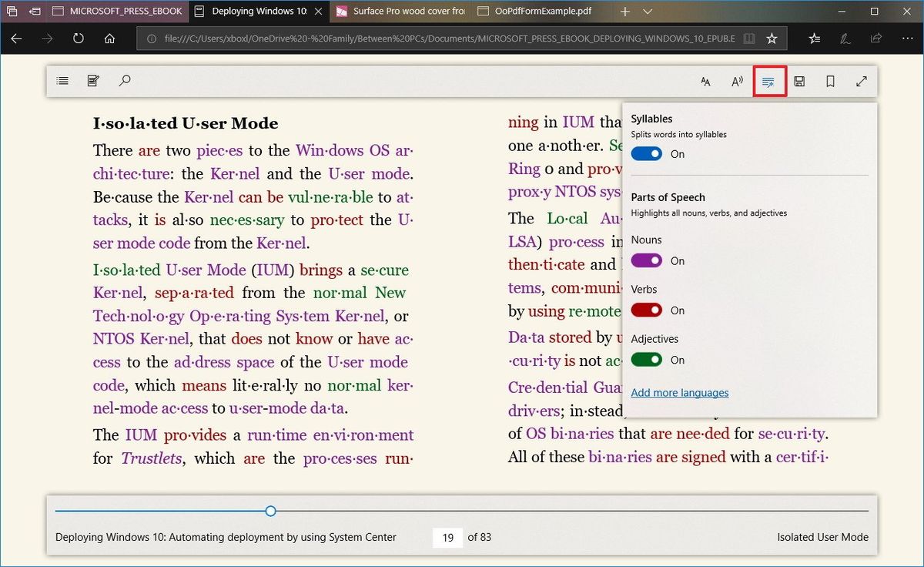Open text size options icon
The image size is (924, 567).
click(705, 82)
